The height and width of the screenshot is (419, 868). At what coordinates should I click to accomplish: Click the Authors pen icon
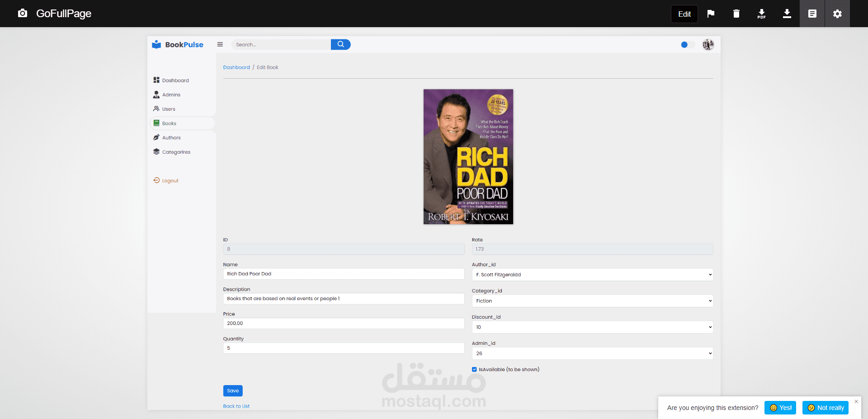tap(156, 137)
